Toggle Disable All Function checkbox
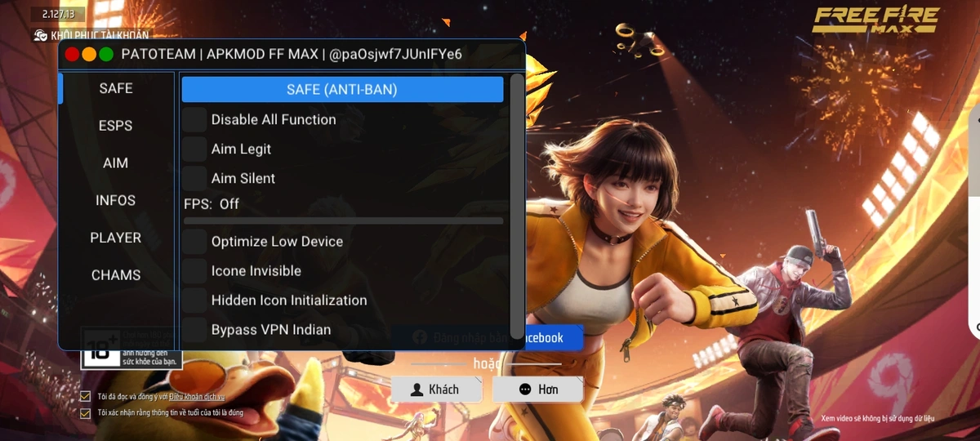The width and height of the screenshot is (980, 441). pyautogui.click(x=194, y=119)
